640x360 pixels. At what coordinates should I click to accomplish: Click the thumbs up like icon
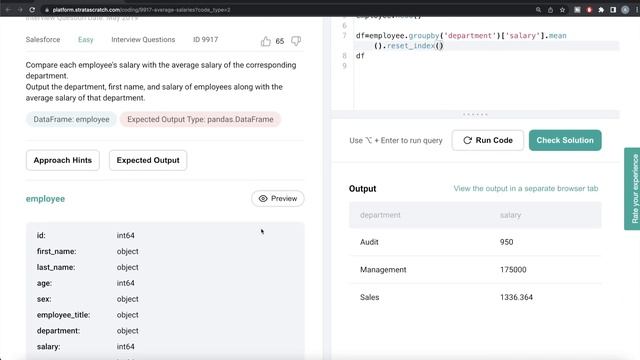(x=266, y=41)
